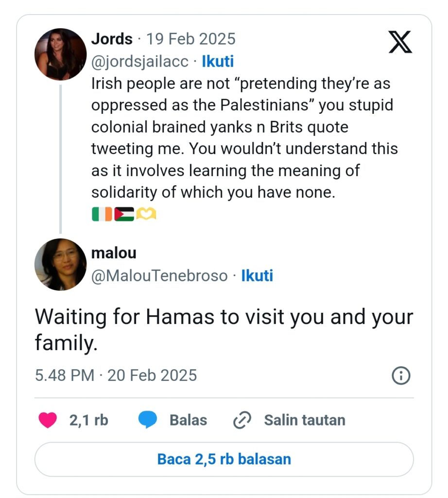Screen dimensions: 448x498
Task: Click the Jords display name
Action: pyautogui.click(x=112, y=39)
